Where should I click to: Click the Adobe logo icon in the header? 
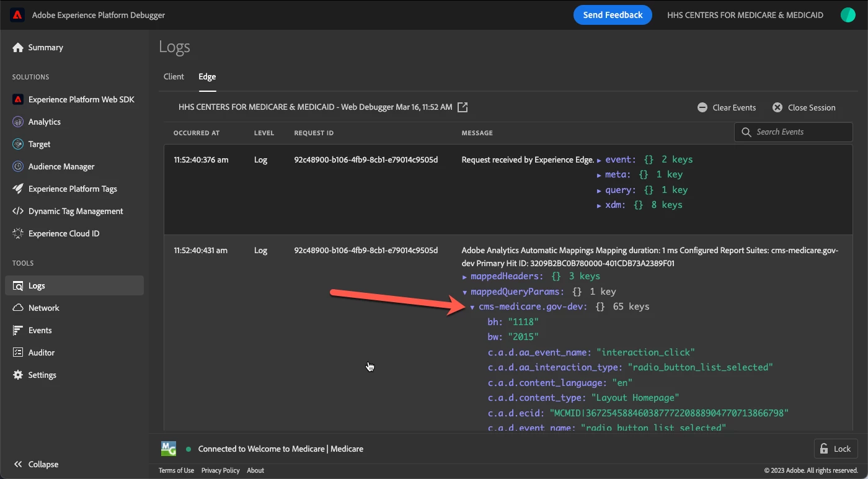tap(17, 15)
